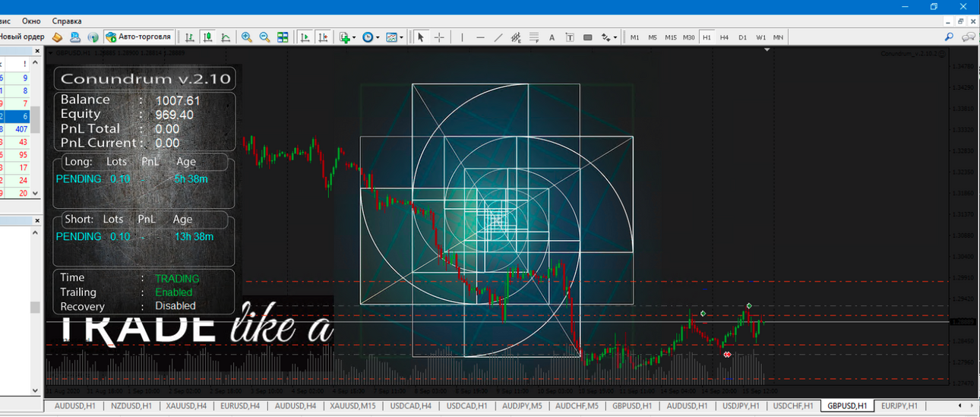Open the trading signals icon
The height and width of the screenshot is (417, 980).
75,36
